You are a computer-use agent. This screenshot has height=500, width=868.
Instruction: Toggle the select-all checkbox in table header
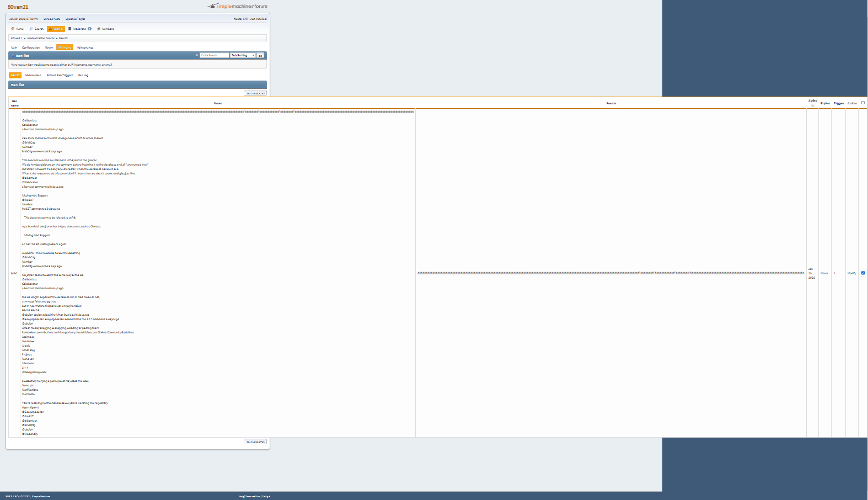(863, 103)
